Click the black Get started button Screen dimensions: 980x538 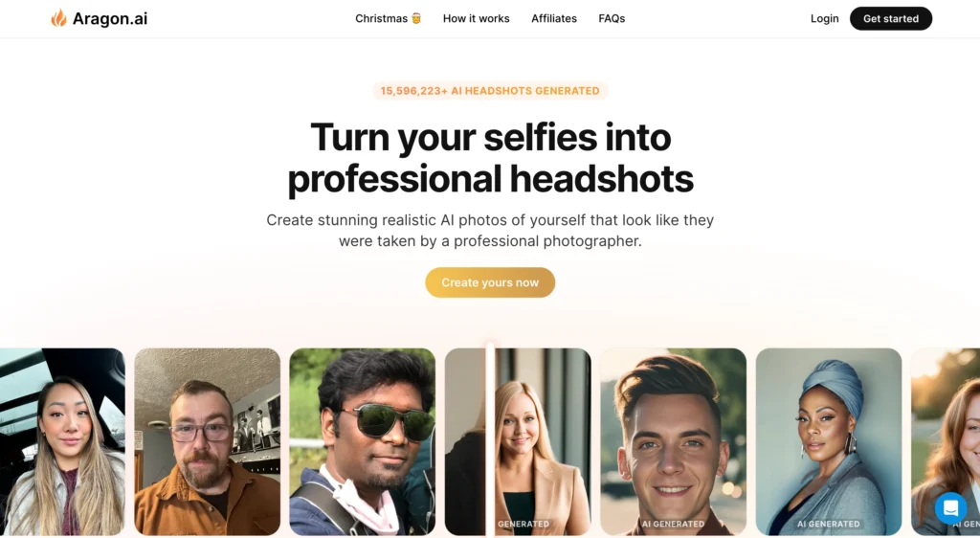[891, 19]
